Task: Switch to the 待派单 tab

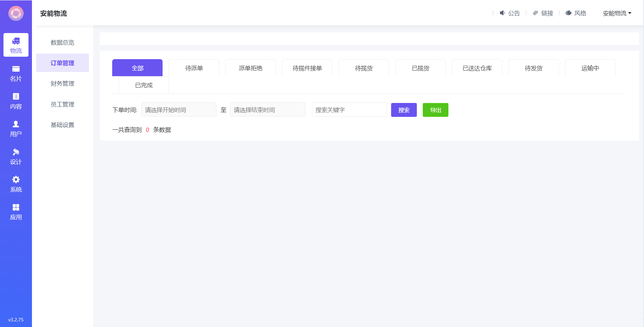Action: tap(194, 68)
